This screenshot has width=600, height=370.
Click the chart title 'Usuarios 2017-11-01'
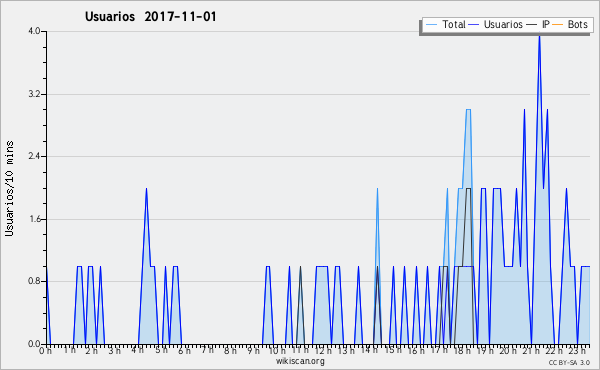(150, 17)
